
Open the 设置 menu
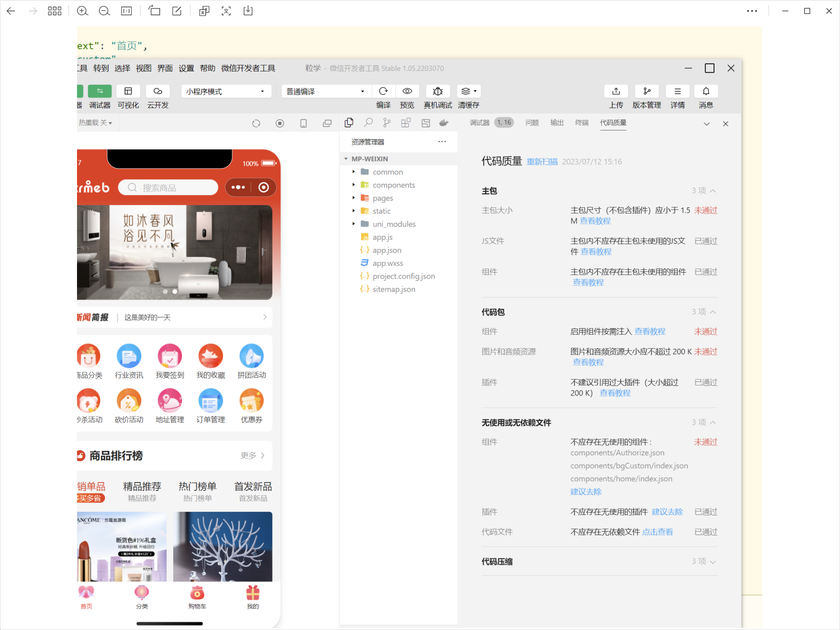186,68
